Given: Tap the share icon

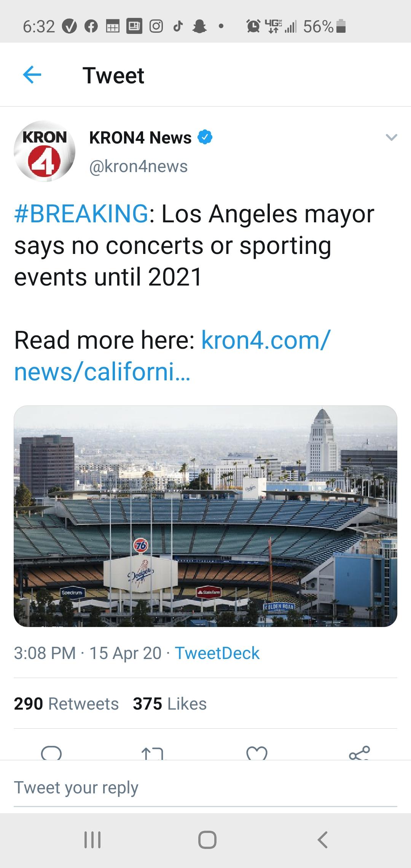Looking at the screenshot, I should pos(359,753).
